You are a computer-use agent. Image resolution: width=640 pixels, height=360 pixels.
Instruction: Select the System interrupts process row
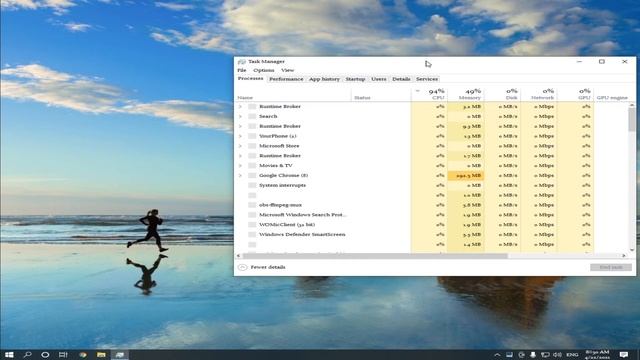pyautogui.click(x=432, y=185)
